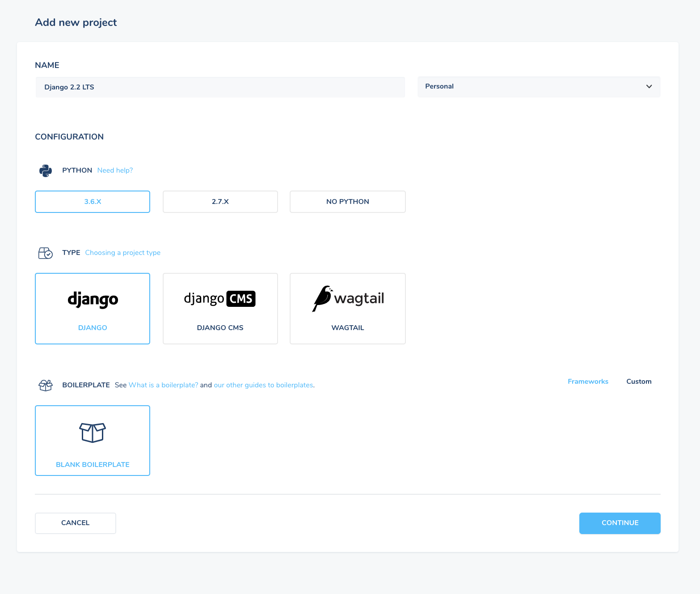Select Python version 3.6.X

point(93,202)
